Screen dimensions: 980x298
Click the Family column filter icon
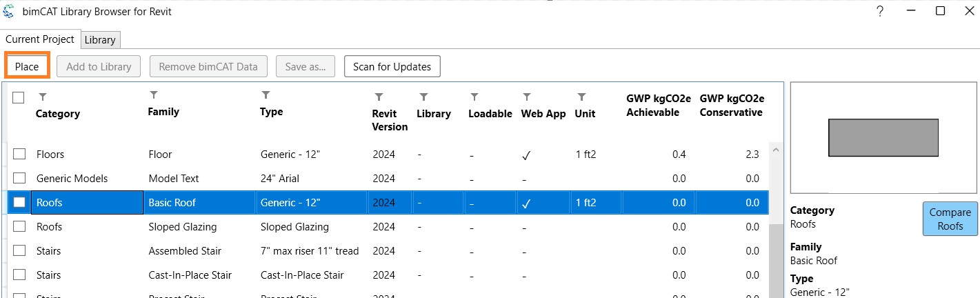pos(154,95)
